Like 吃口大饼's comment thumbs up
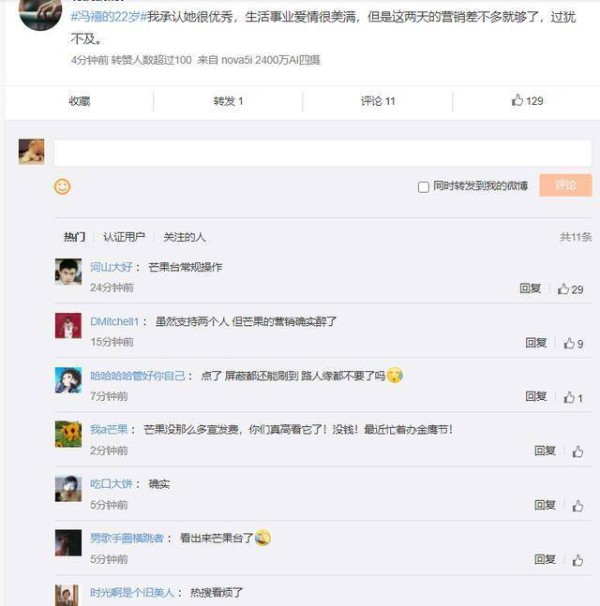The image size is (600, 606). pyautogui.click(x=578, y=506)
